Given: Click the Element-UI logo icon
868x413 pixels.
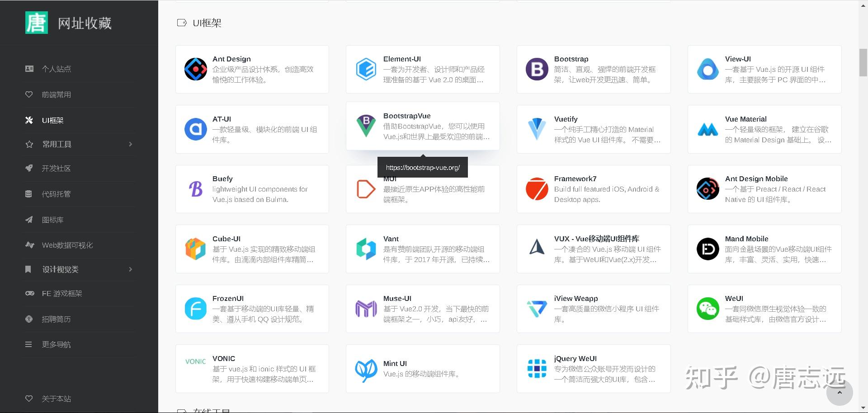Looking at the screenshot, I should tap(366, 69).
